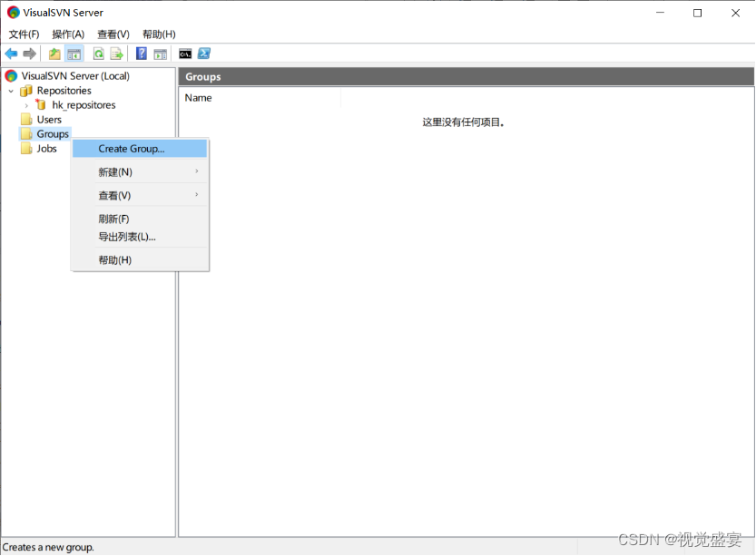This screenshot has width=756, height=556.
Task: Click the 'Creates a new group.' status text
Action: [x=48, y=547]
